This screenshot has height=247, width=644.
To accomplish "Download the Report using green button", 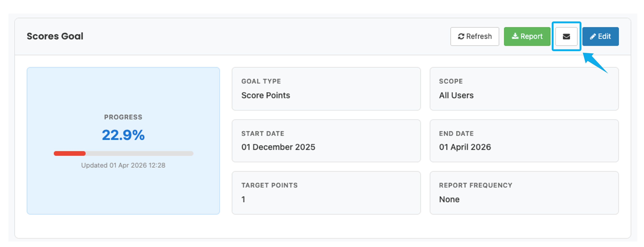I will 527,36.
